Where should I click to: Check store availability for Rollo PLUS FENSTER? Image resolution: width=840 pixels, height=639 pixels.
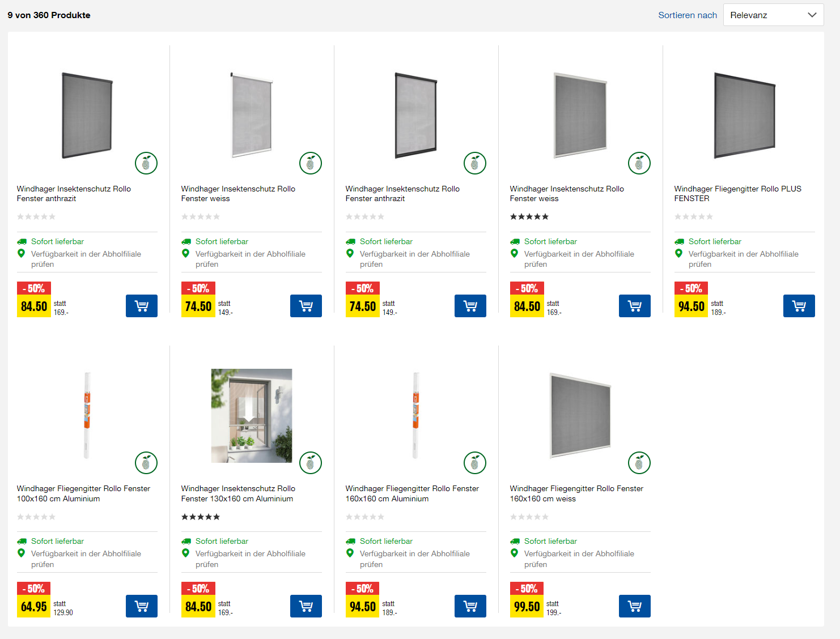744,259
